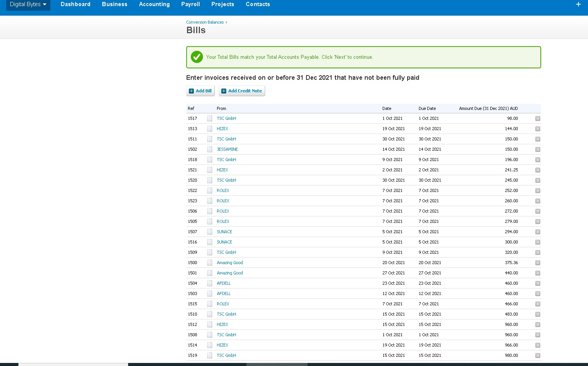Click the Ref column header
The image size is (588, 366).
tap(191, 108)
